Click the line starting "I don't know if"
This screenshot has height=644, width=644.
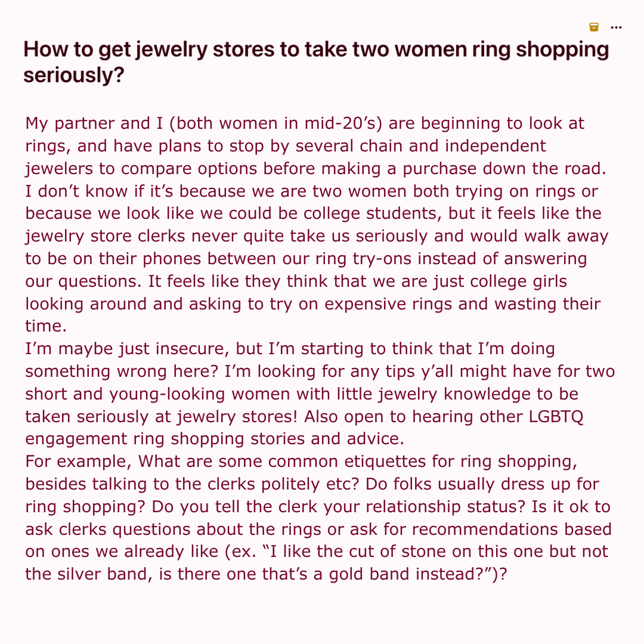(311, 191)
